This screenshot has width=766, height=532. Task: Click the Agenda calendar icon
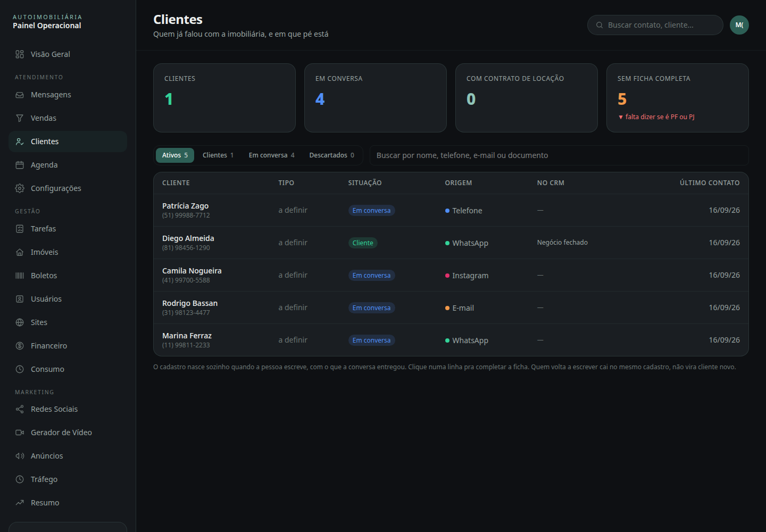pyautogui.click(x=20, y=165)
